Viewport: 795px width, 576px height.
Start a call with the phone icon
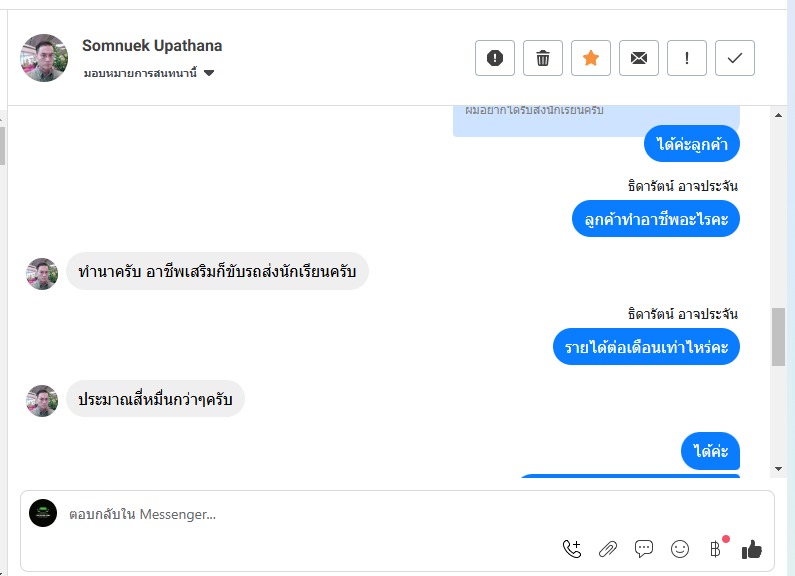[572, 548]
